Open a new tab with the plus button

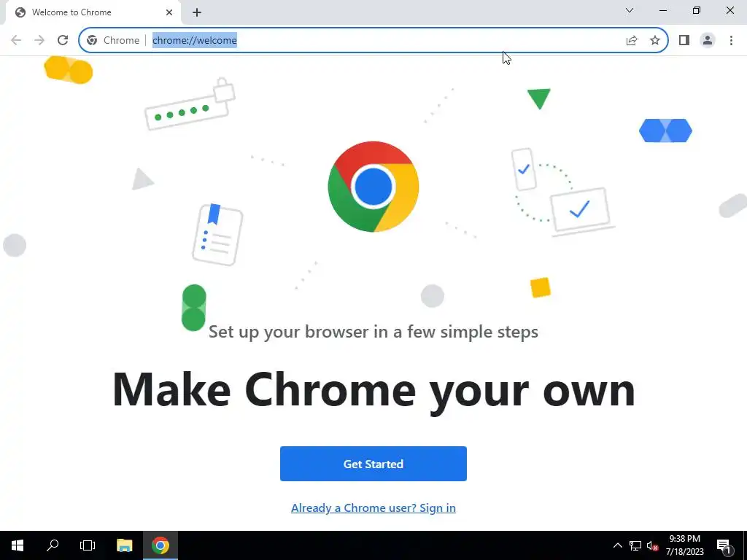[x=197, y=12]
